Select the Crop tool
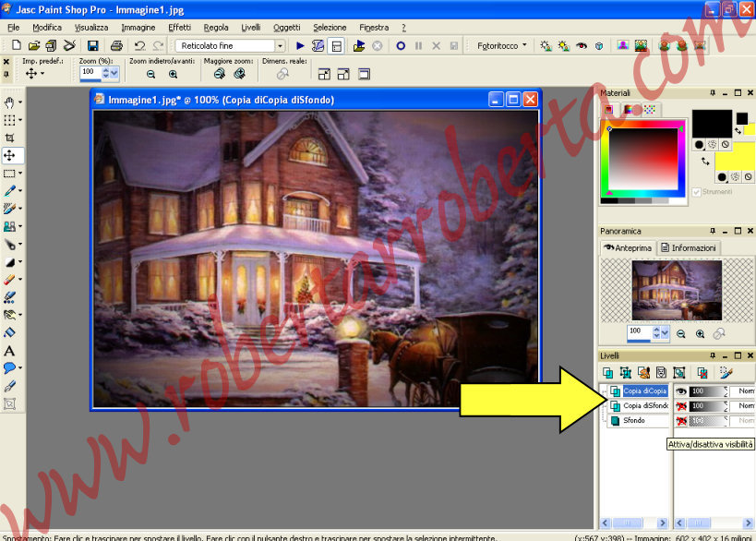The image size is (756, 541). tap(9, 138)
